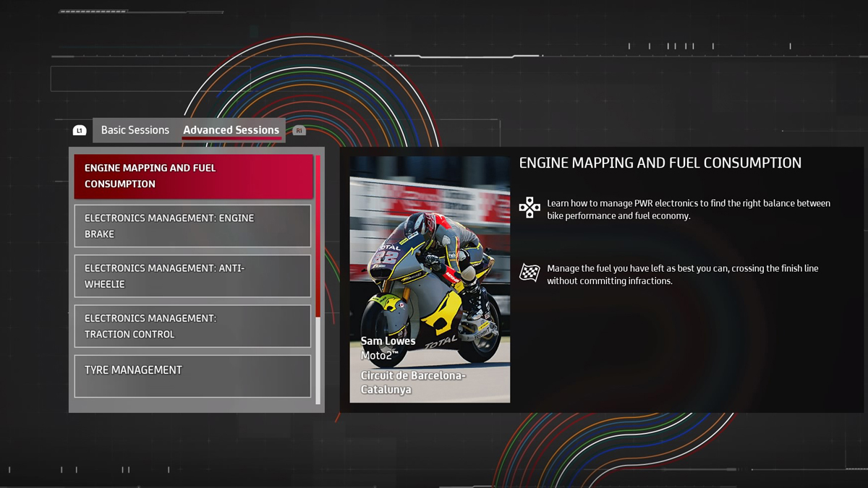Viewport: 868px width, 488px height.
Task: Pick Electronics Management: Traction Control session
Action: tap(192, 326)
